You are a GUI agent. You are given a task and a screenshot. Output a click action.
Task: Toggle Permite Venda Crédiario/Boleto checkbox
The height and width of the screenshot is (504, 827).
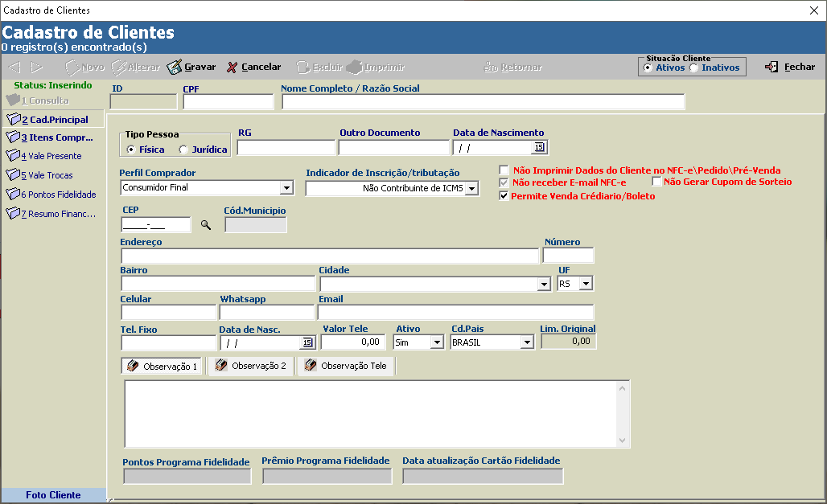[x=504, y=196]
